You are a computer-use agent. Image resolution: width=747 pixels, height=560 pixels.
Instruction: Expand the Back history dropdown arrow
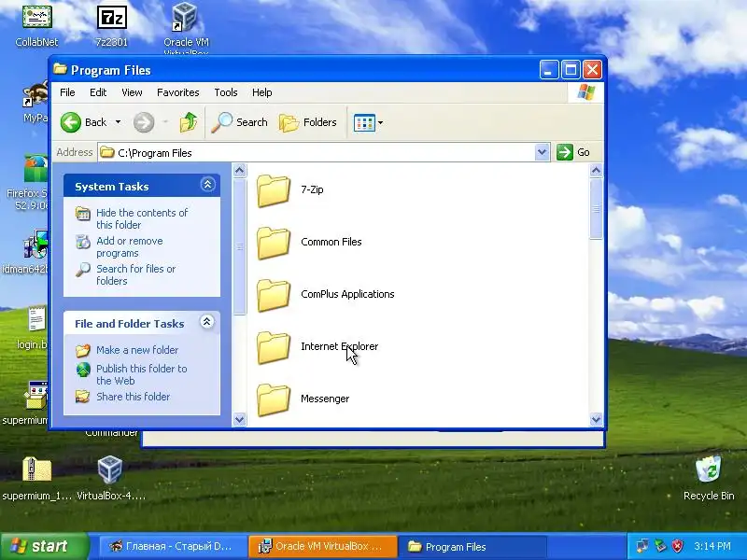click(119, 122)
